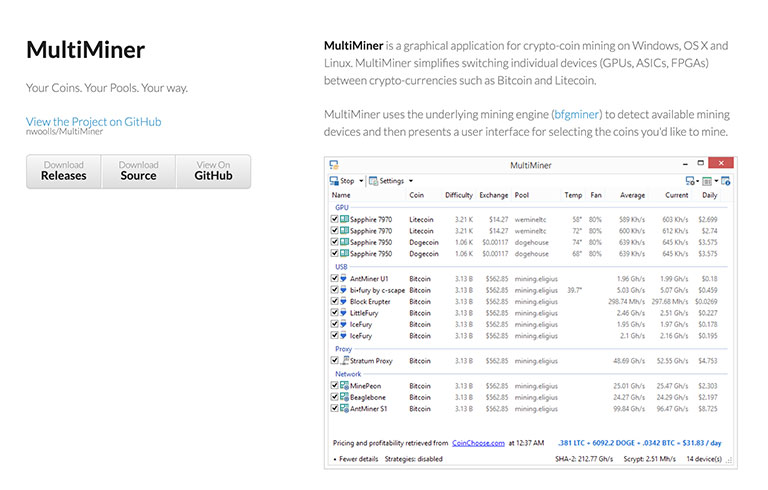The width and height of the screenshot is (768, 490).
Task: Click the USB device icon beside bi•fury by c-scape
Action: (x=343, y=290)
